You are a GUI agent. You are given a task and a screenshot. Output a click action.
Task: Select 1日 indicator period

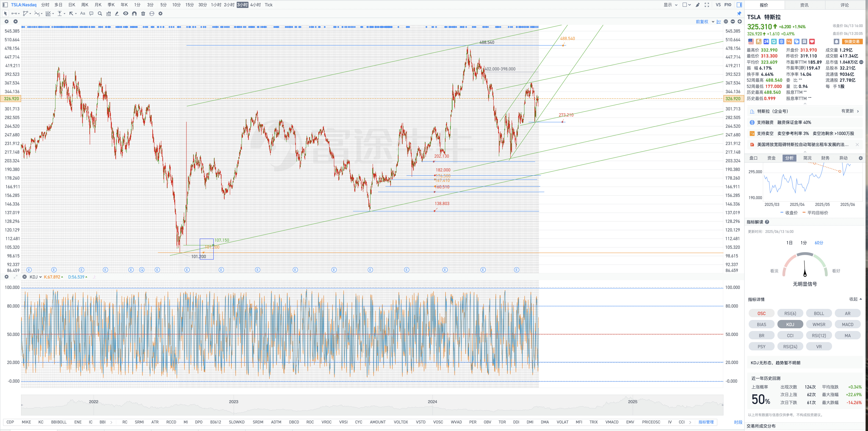[x=789, y=243]
